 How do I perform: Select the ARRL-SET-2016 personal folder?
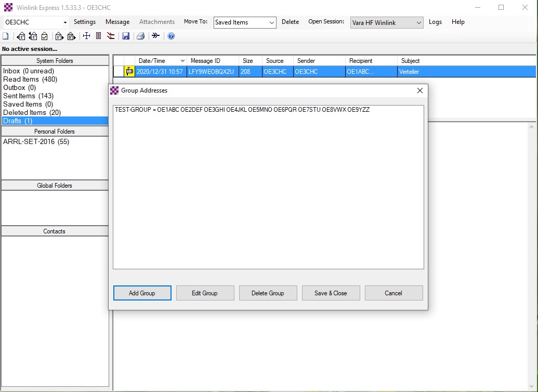(36, 142)
